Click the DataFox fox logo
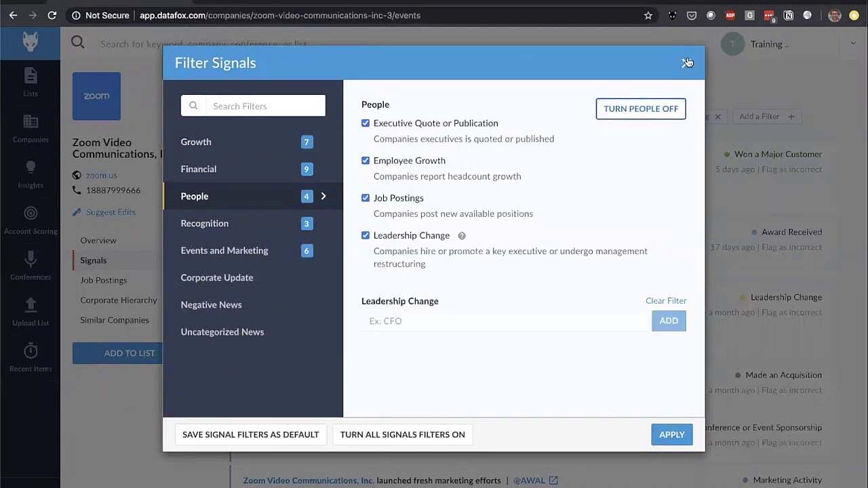Screen dimensions: 868x488 coord(30,43)
